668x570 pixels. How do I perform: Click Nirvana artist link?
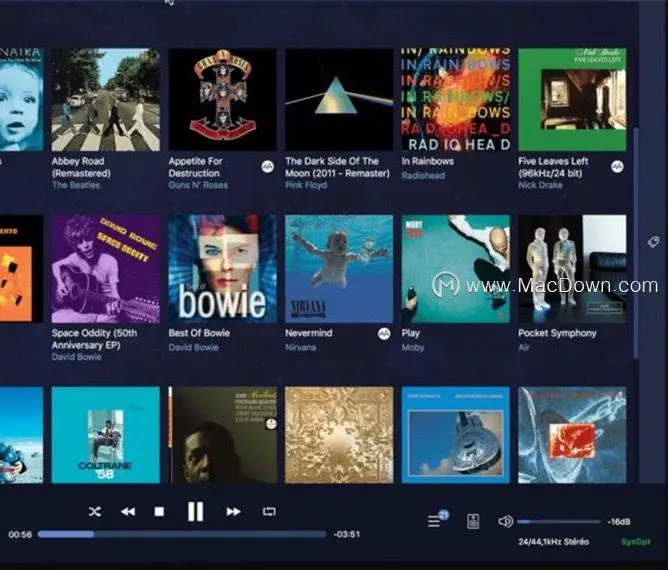301,348
